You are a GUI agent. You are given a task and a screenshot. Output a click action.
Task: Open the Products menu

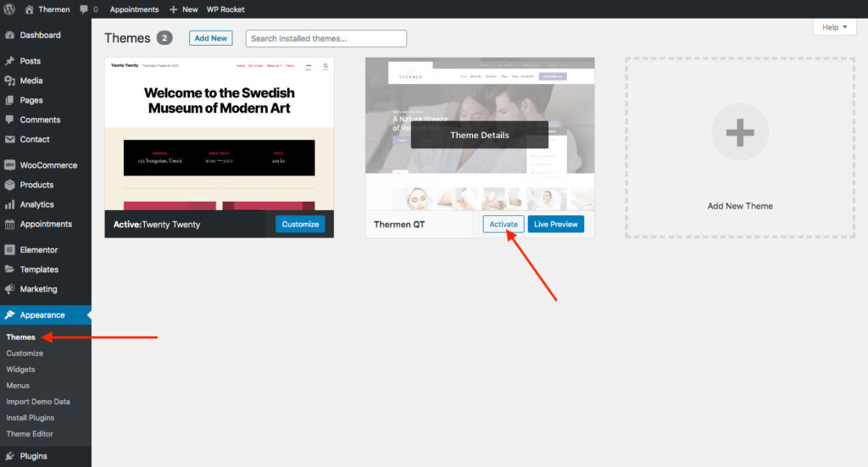click(36, 185)
